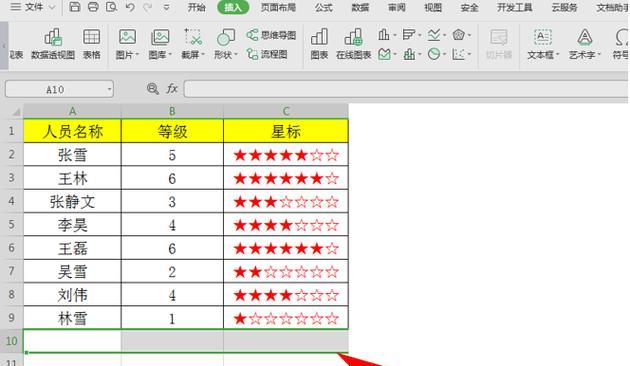Click the 图表 chart button
Viewport: 630px width, 366px height.
[x=319, y=44]
